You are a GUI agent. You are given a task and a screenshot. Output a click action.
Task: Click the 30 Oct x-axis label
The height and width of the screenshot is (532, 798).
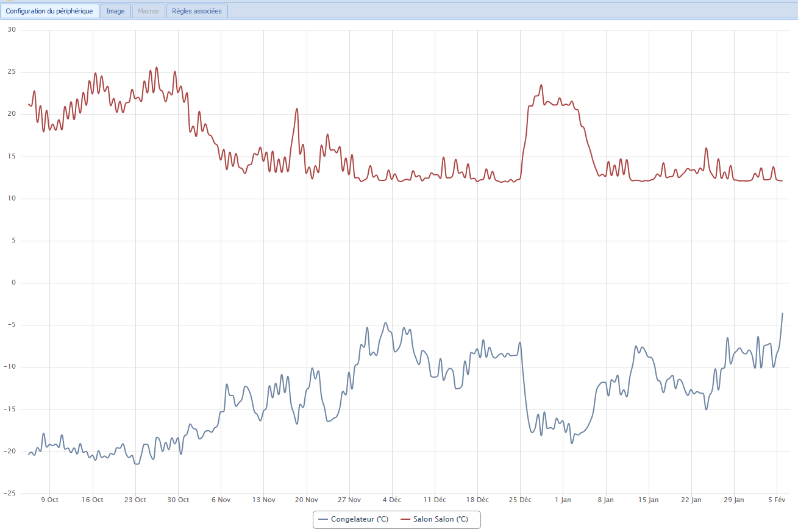[178, 500]
